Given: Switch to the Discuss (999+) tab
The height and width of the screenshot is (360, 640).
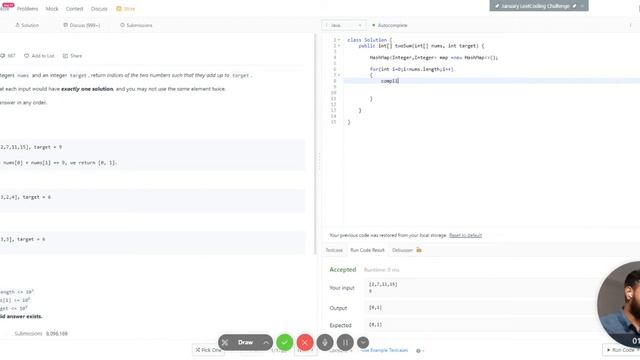Looking at the screenshot, I should [82, 25].
